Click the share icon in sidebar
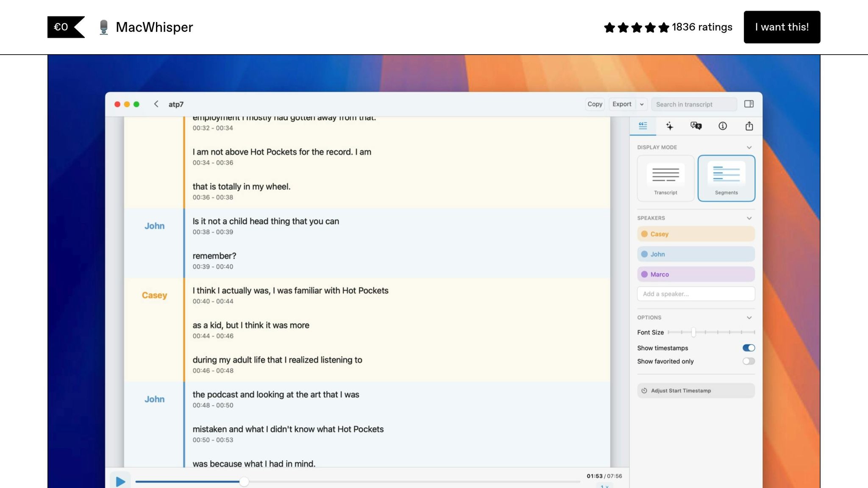The width and height of the screenshot is (868, 488). click(x=749, y=126)
